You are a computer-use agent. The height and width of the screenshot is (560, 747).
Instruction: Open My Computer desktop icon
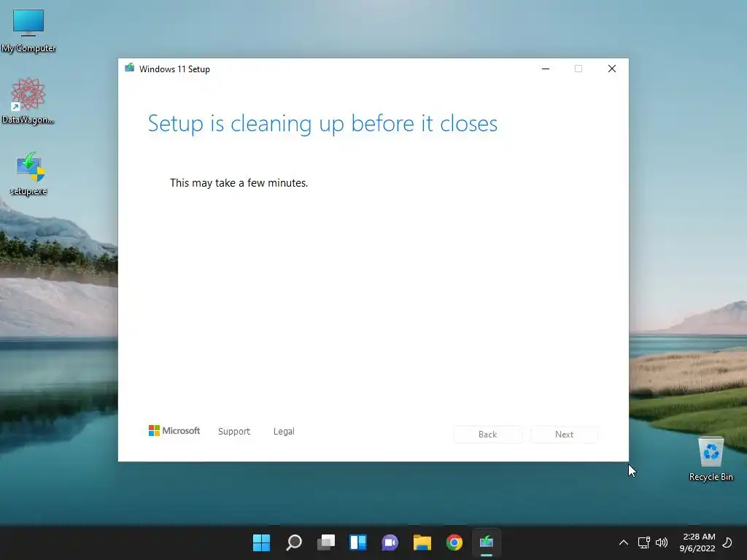click(28, 31)
